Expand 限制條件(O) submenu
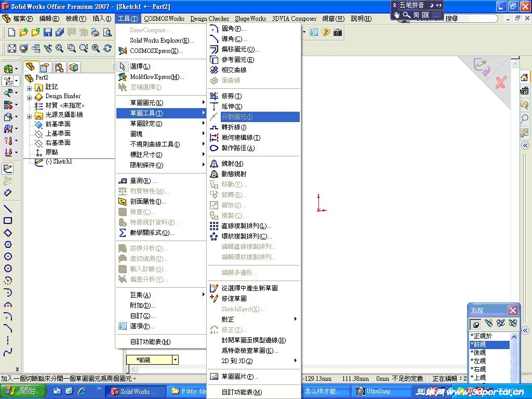The image size is (532, 399). (161, 165)
